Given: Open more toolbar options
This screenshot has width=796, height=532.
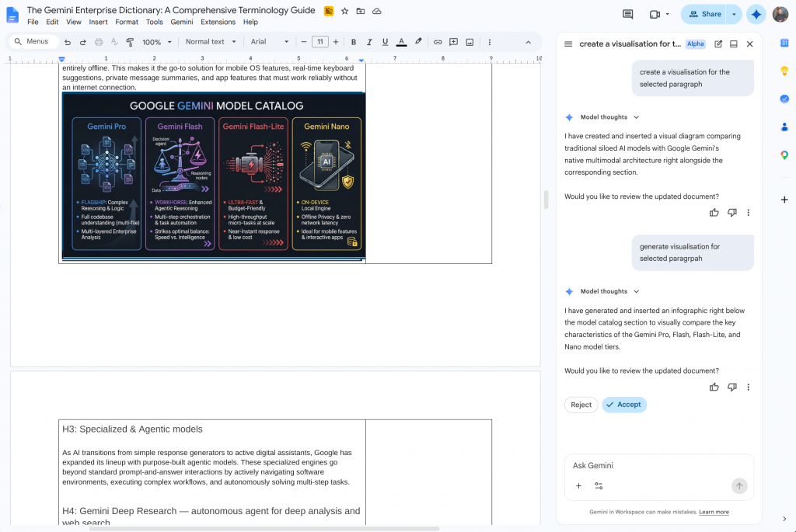Looking at the screenshot, I should coord(490,42).
